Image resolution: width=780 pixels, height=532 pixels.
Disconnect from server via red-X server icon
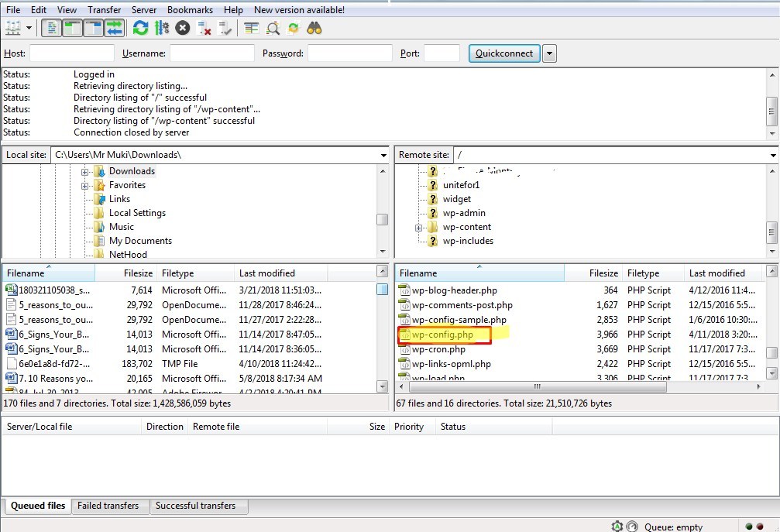point(204,29)
